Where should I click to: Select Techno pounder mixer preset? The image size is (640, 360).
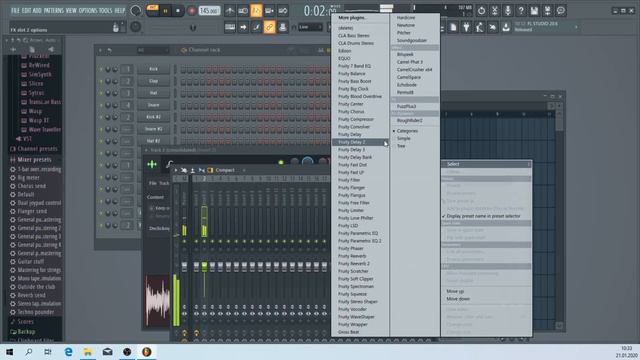36,312
